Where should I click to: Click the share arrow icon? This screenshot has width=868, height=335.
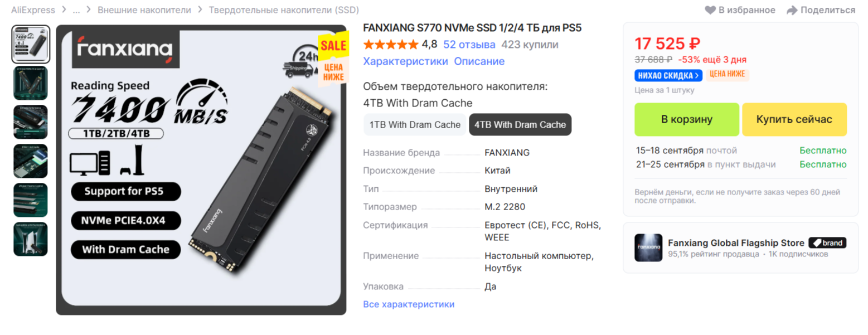[x=792, y=10]
